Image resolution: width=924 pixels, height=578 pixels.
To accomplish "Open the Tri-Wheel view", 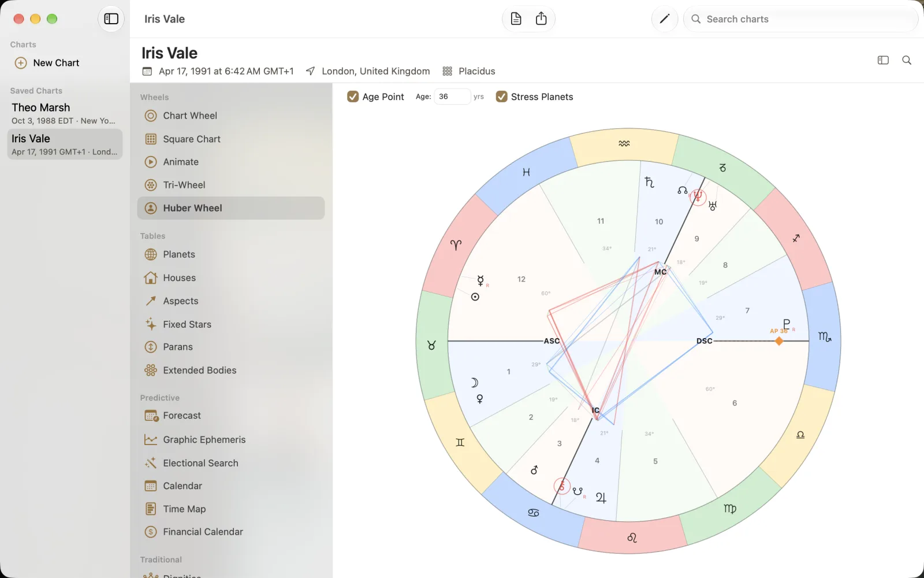I will click(231, 185).
